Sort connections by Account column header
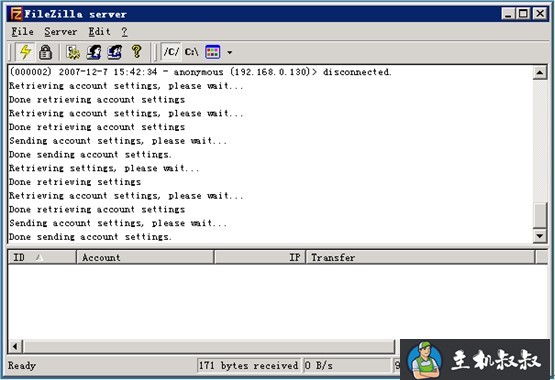The height and width of the screenshot is (380, 555). [145, 257]
